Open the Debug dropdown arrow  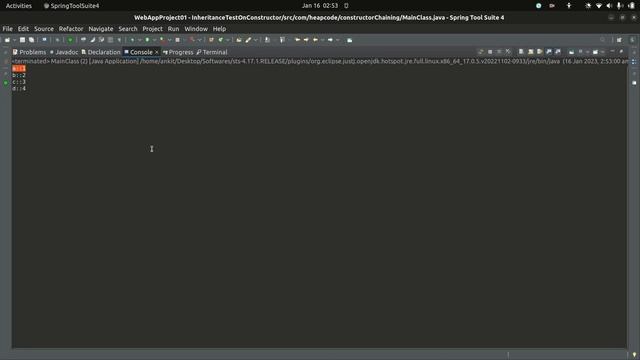(139, 40)
